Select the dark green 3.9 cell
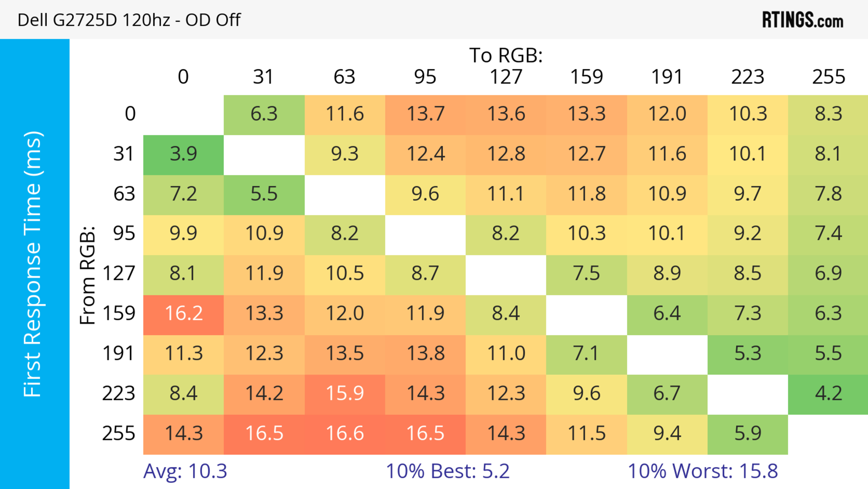This screenshot has height=489, width=868. click(183, 154)
